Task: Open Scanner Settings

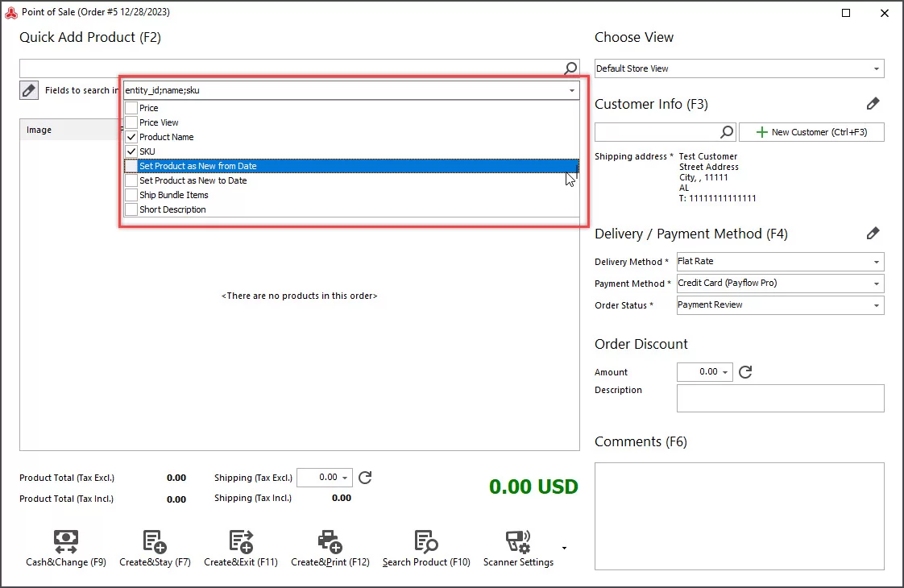Action: [518, 549]
